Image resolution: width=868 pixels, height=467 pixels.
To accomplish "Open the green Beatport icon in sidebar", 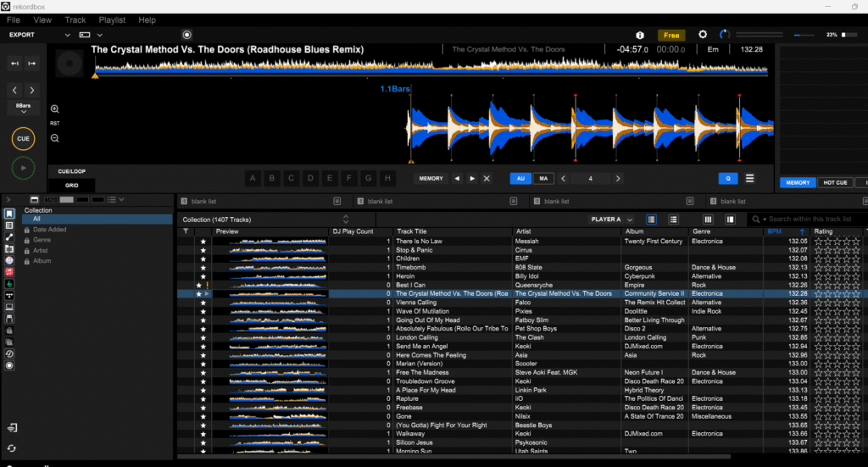I will tap(9, 284).
